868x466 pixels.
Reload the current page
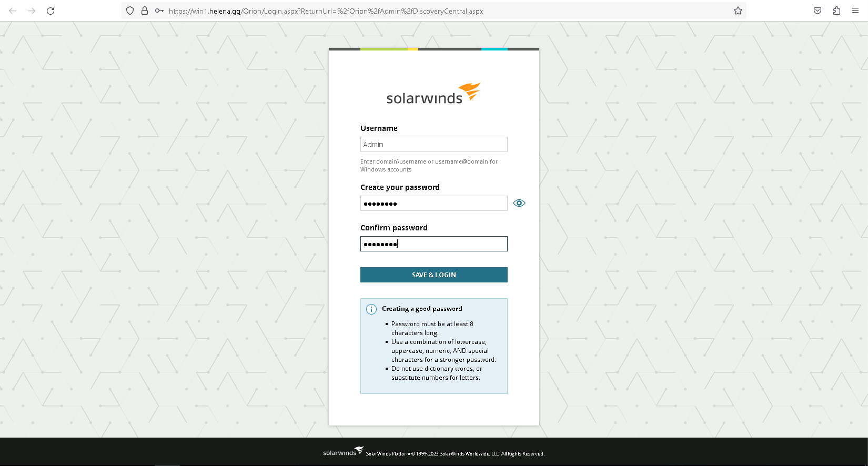(51, 11)
